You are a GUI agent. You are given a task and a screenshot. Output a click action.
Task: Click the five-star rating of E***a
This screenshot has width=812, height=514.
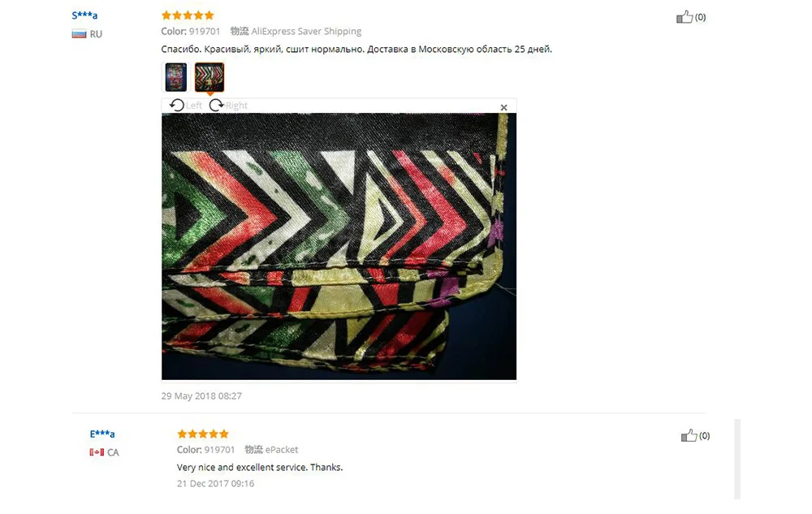tap(203, 434)
